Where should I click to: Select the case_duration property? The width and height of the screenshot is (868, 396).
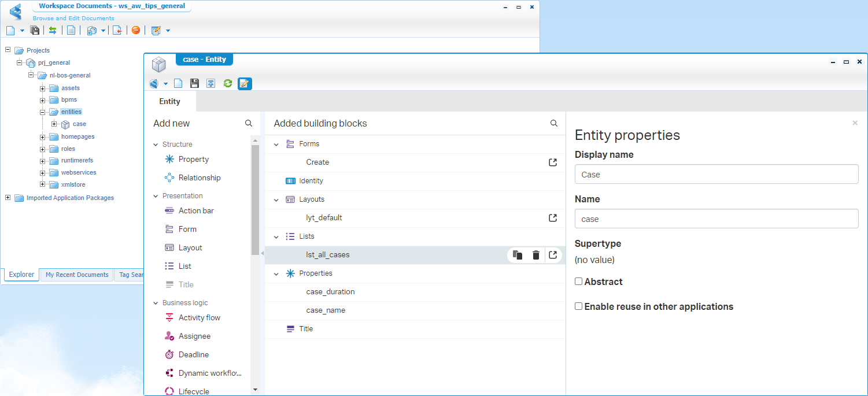pyautogui.click(x=330, y=292)
